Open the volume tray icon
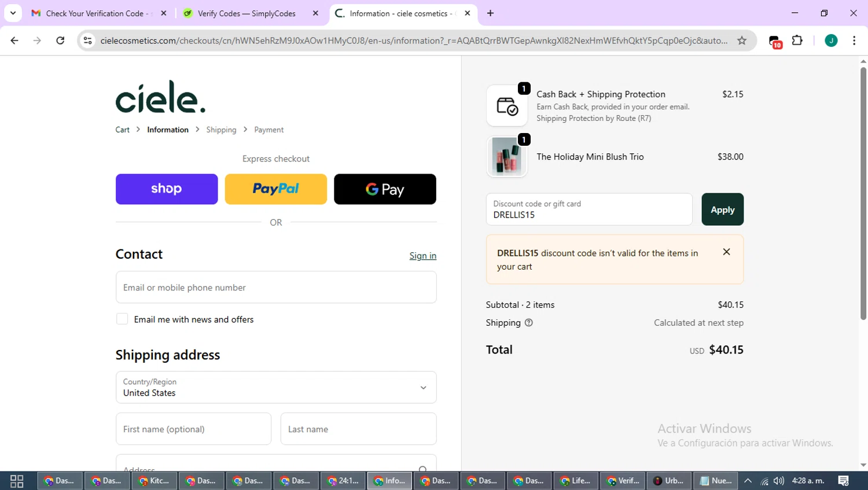This screenshot has height=490, width=868. pos(779,481)
